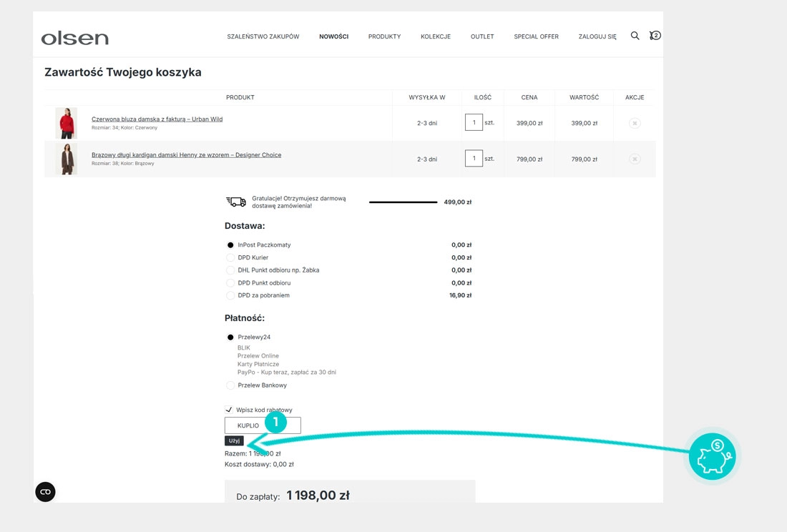Open the Kolekcje menu

point(436,36)
